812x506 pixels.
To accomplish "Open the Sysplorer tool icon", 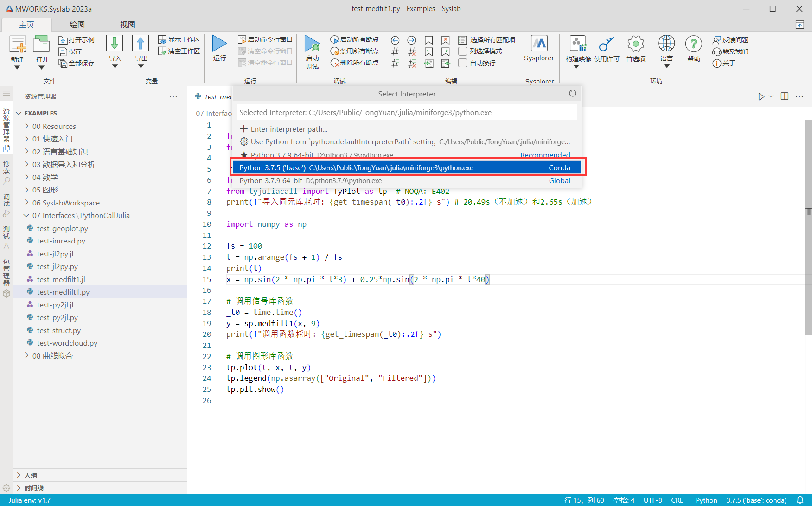I will 539,44.
